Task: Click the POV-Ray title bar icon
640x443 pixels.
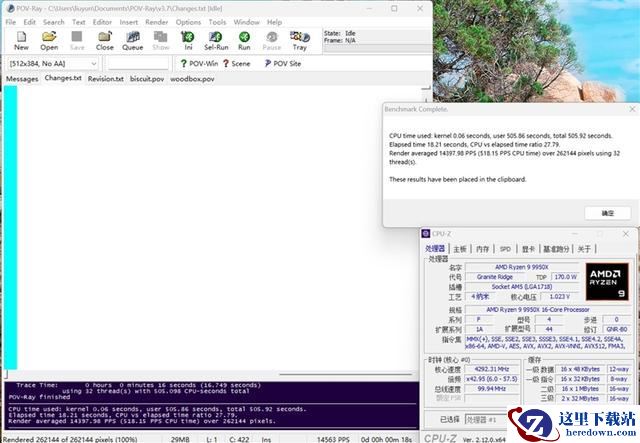Action: point(11,8)
